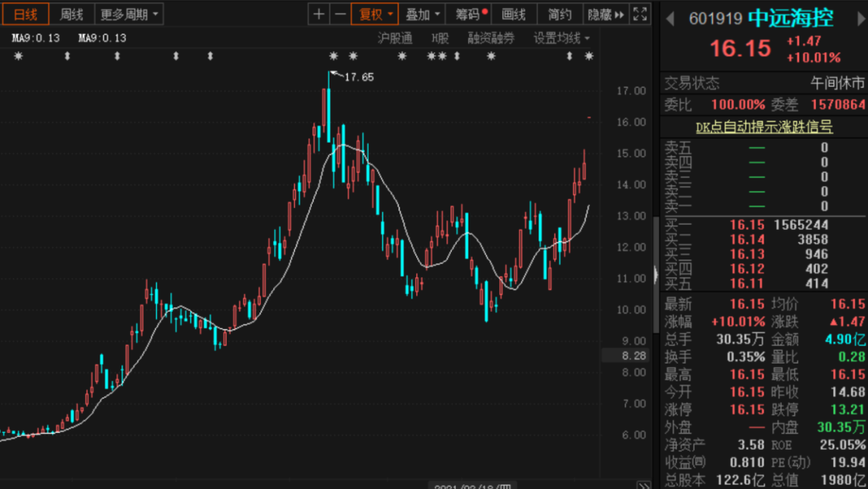Switch to 周线 weekly tab
Image resolution: width=868 pixels, height=489 pixels.
click(72, 14)
